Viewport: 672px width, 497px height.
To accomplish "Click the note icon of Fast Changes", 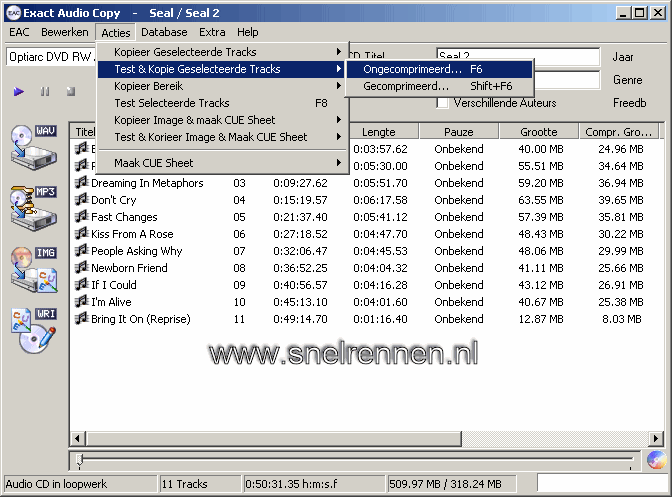I will click(x=81, y=217).
